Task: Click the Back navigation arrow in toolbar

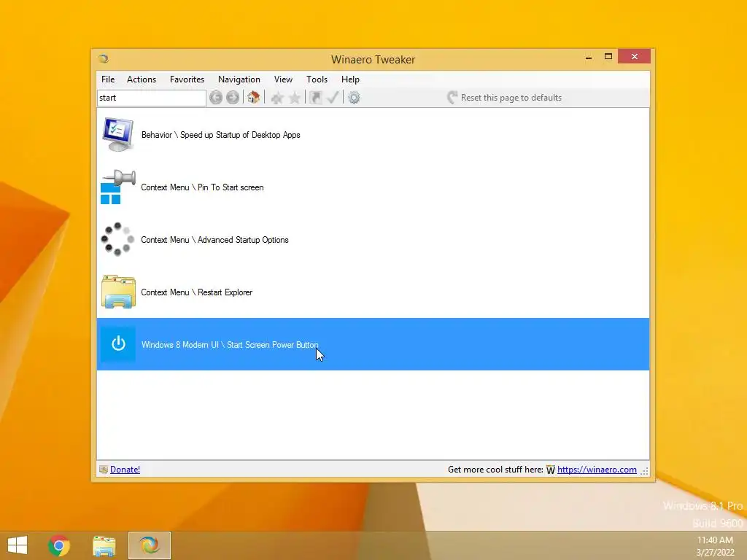Action: click(216, 98)
